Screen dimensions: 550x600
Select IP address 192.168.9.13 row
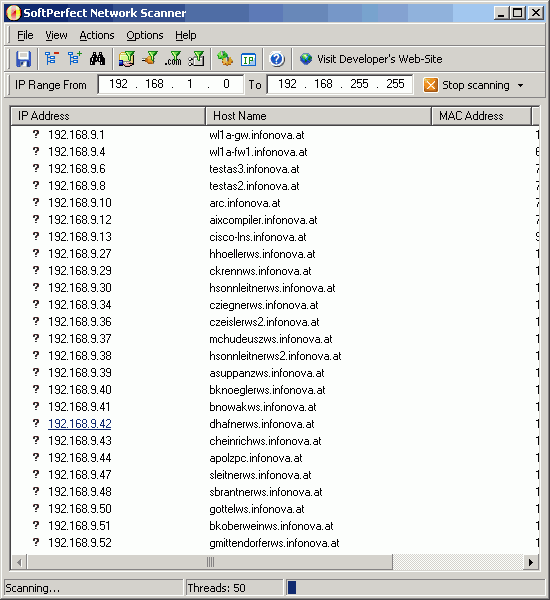(x=80, y=237)
